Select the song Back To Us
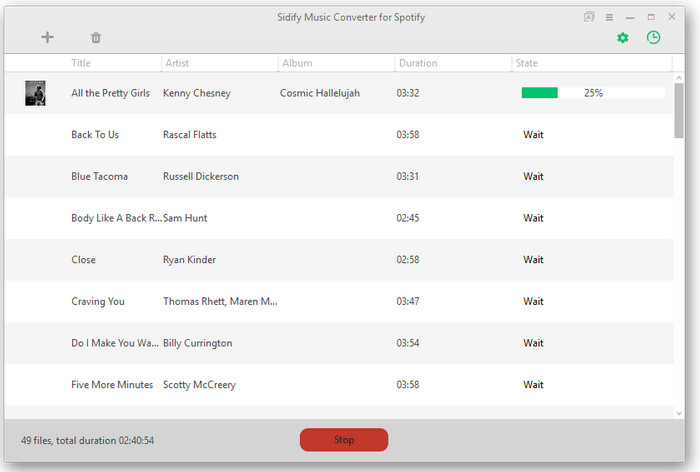This screenshot has width=700, height=472. [95, 134]
